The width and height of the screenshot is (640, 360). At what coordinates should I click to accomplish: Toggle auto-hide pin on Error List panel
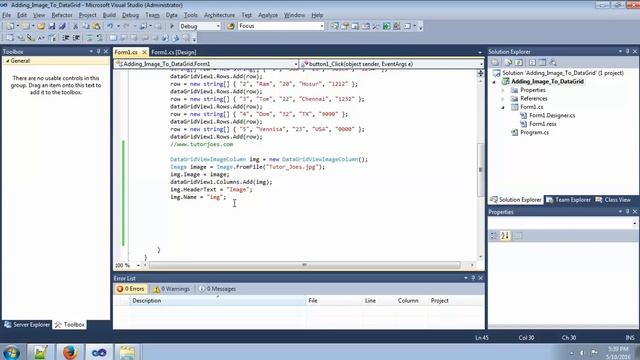[473, 278]
